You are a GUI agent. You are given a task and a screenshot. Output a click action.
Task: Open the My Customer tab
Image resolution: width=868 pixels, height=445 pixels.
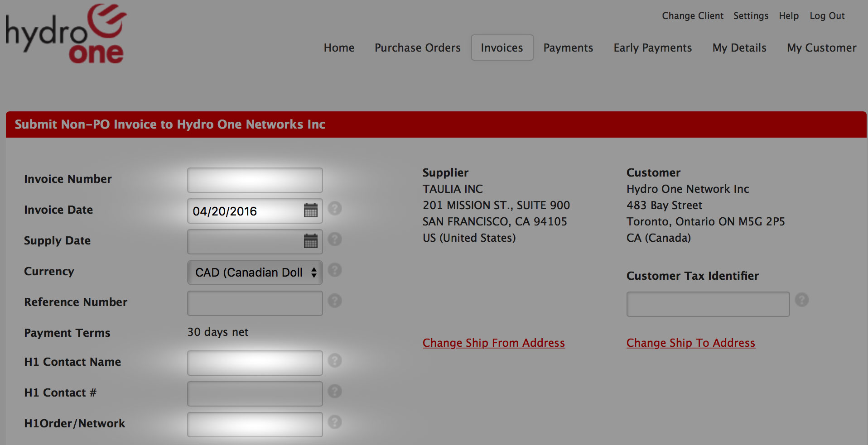pos(821,48)
